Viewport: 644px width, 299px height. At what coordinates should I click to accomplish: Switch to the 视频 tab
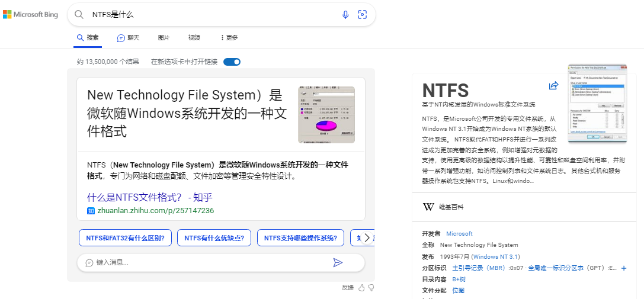click(x=194, y=38)
